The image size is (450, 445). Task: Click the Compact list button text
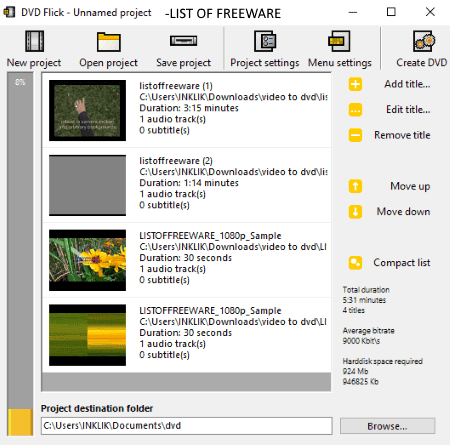coord(402,263)
